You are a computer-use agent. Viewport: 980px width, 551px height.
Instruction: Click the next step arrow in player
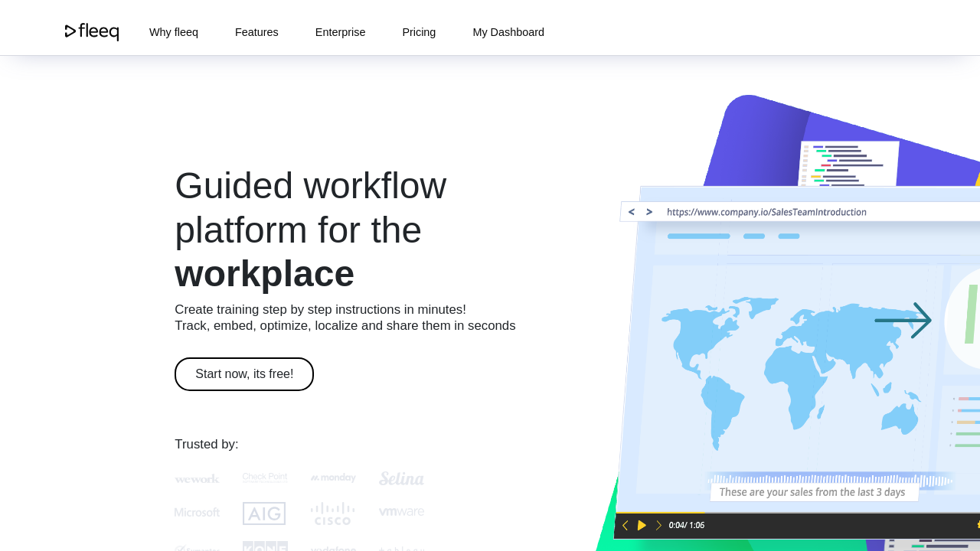pyautogui.click(x=658, y=526)
